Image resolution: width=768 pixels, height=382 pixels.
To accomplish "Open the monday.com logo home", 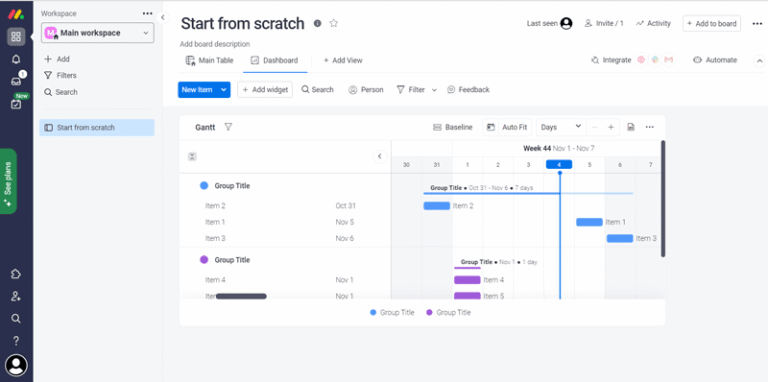I will [x=16, y=14].
